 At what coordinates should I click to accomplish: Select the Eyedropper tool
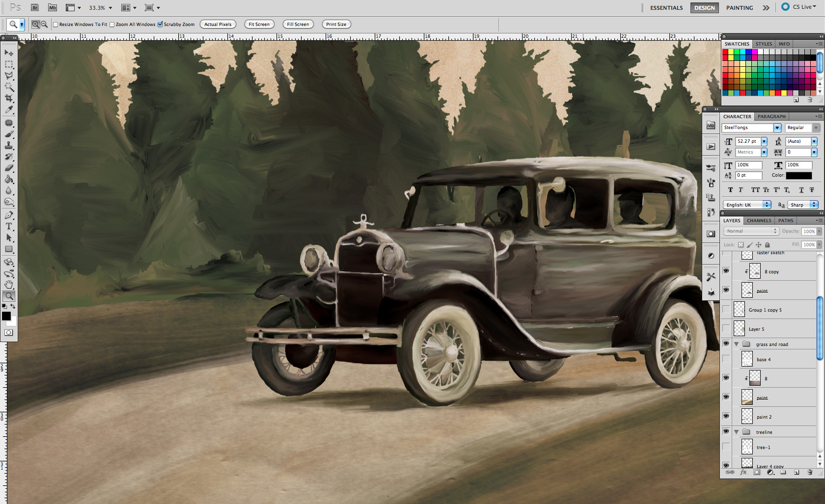9,109
